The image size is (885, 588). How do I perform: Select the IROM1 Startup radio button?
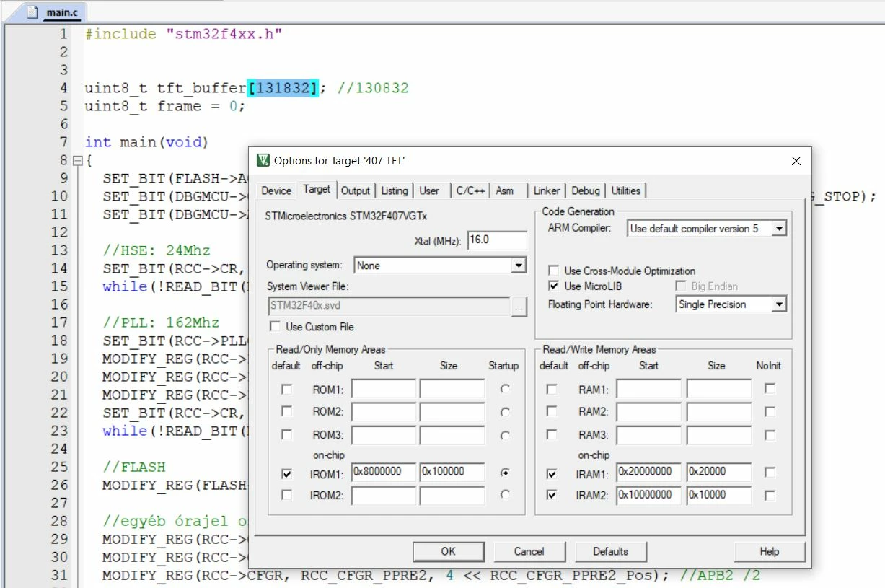(505, 473)
